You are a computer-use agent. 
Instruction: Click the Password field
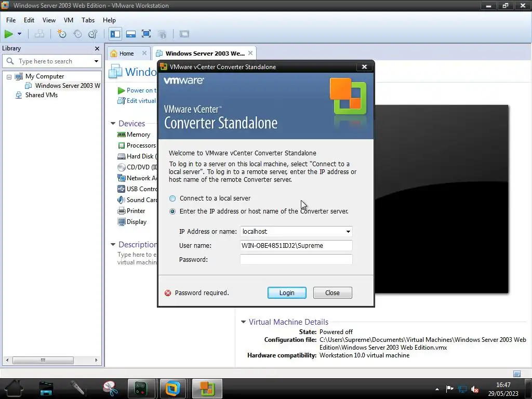point(296,260)
